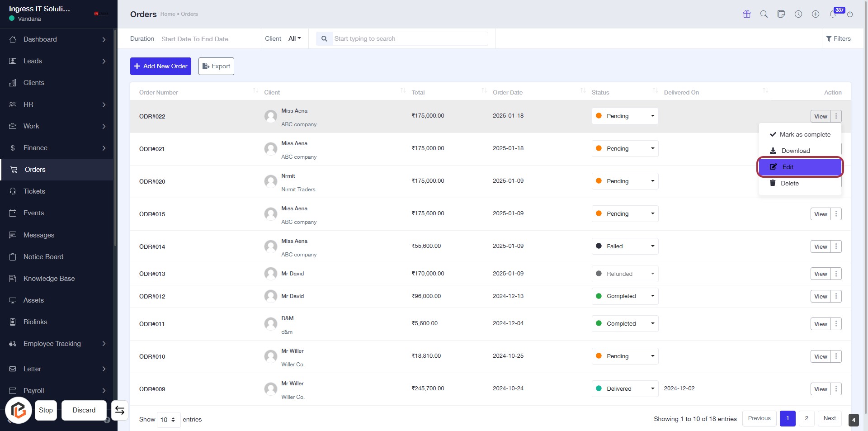868x431 pixels.
Task: Click the Export button
Action: pos(216,66)
